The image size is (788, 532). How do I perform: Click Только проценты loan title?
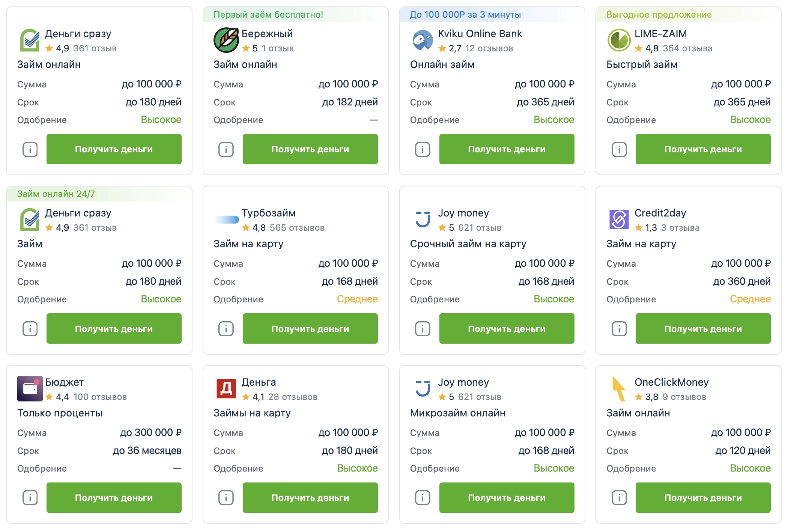pyautogui.click(x=60, y=413)
